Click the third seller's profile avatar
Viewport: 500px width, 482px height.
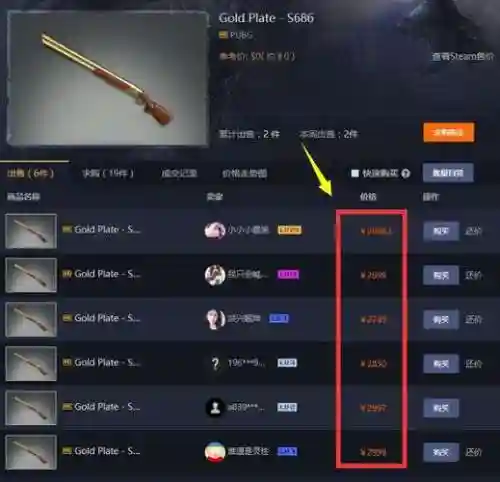pos(215,319)
